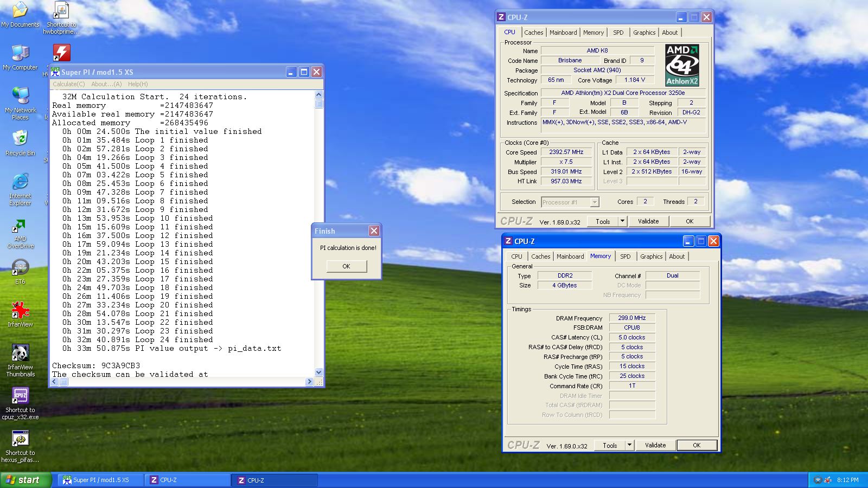868x488 pixels.
Task: Open My Computer desktop icon
Action: 20,57
